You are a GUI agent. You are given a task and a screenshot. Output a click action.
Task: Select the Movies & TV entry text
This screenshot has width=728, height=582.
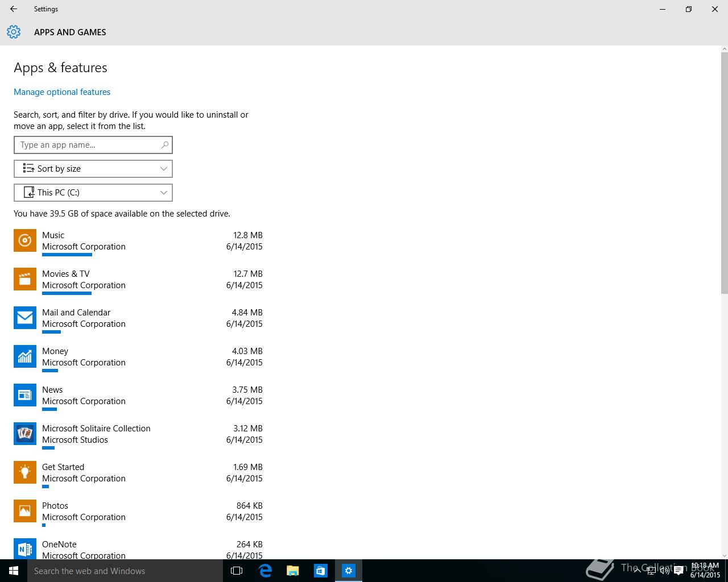(66, 274)
